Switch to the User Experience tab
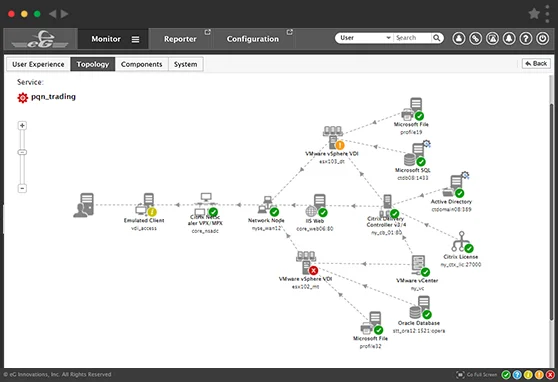Screen dimensions: 558x382 38,64
